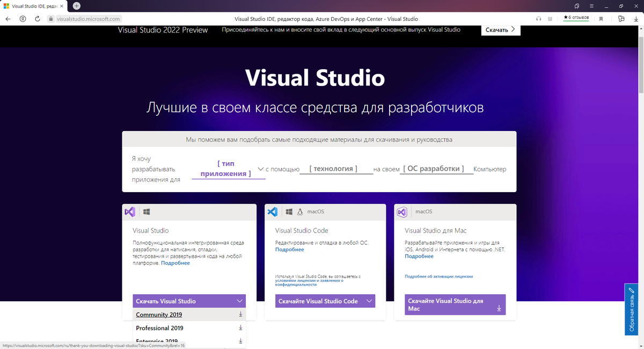The image size is (644, 349).
Task: Click the browser downloads arrow icon
Action: (636, 18)
